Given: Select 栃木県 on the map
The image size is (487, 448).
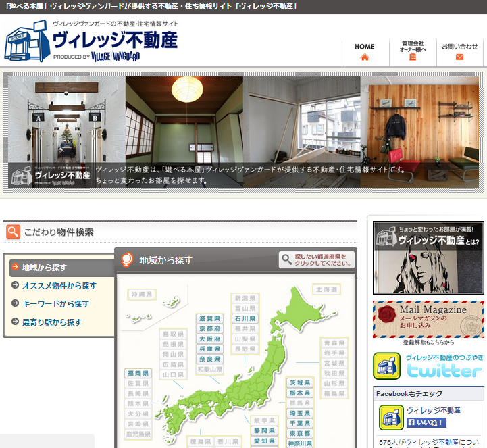Looking at the screenshot, I should [300, 393].
